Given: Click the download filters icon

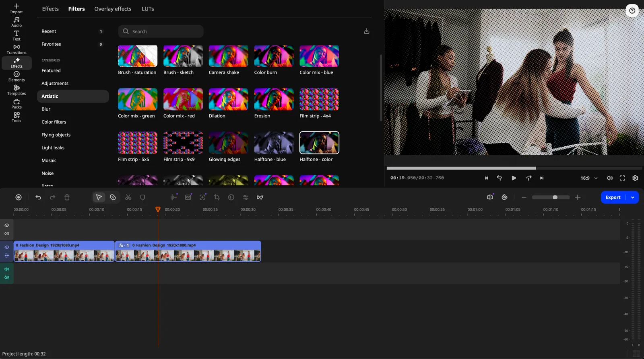Looking at the screenshot, I should tap(367, 31).
